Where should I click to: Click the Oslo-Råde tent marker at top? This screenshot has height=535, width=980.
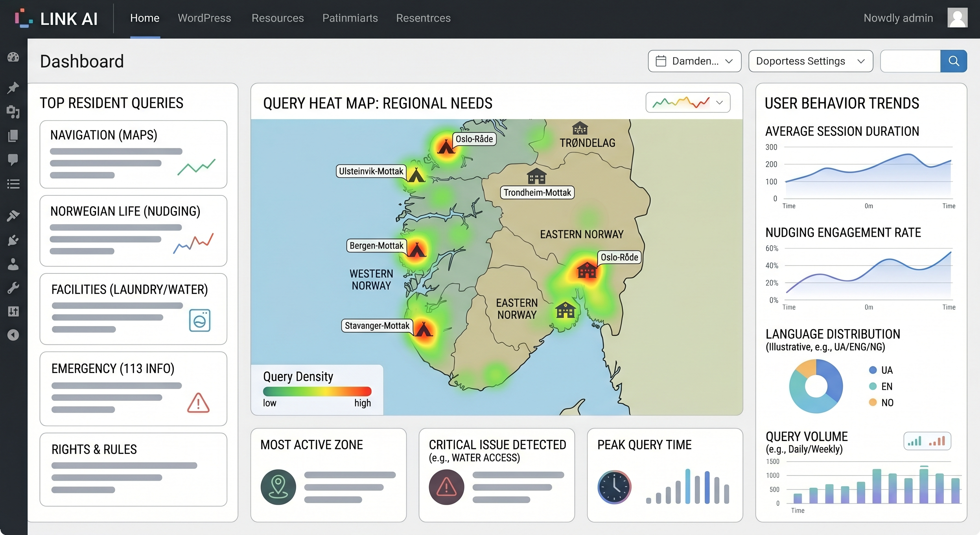(446, 146)
